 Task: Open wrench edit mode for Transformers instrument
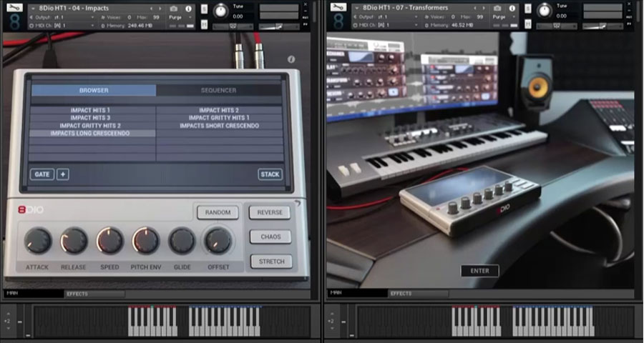[338, 7]
